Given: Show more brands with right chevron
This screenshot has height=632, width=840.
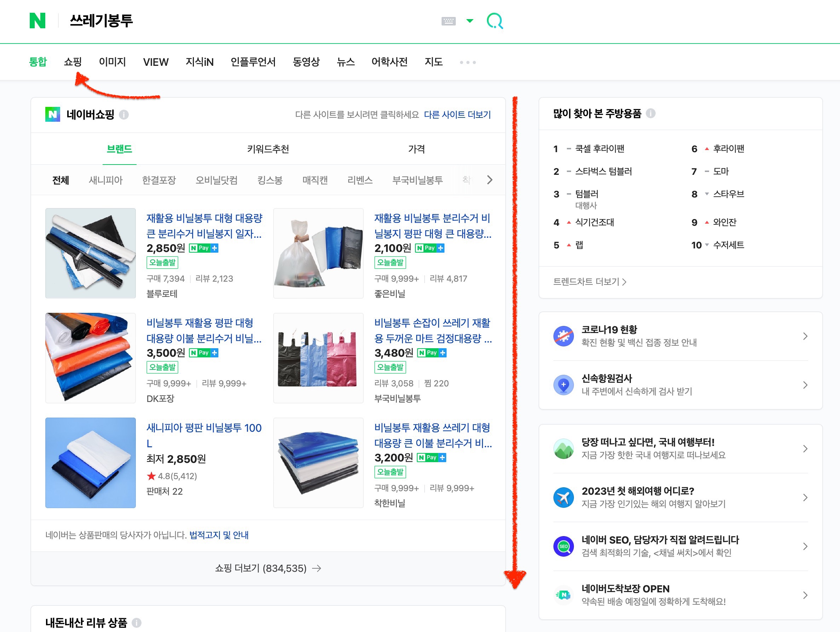Looking at the screenshot, I should click(489, 180).
